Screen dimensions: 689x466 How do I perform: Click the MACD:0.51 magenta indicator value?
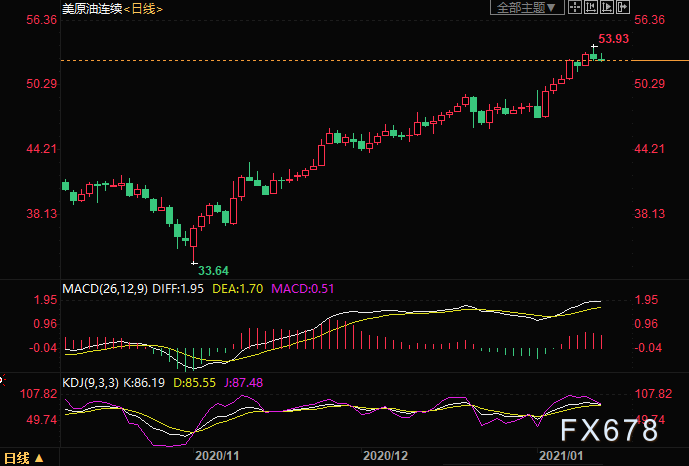pos(303,289)
